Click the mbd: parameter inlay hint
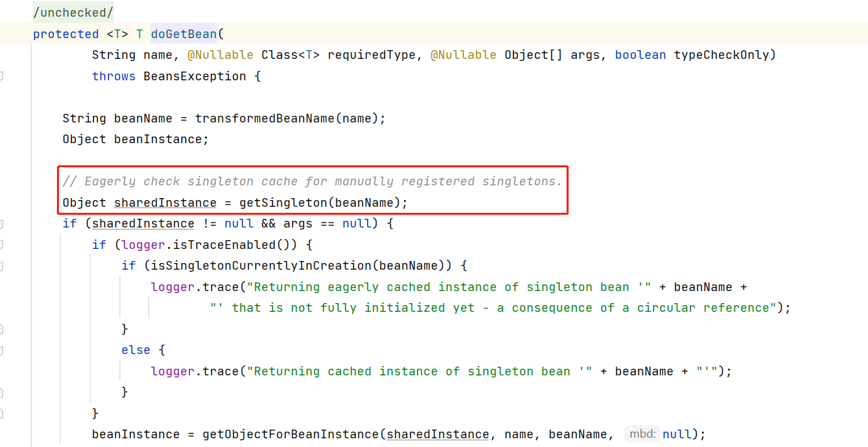This screenshot has width=868, height=447. tap(642, 434)
